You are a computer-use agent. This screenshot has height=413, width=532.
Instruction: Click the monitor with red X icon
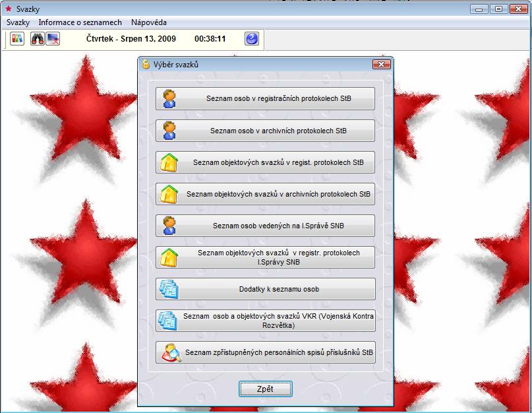coord(53,39)
